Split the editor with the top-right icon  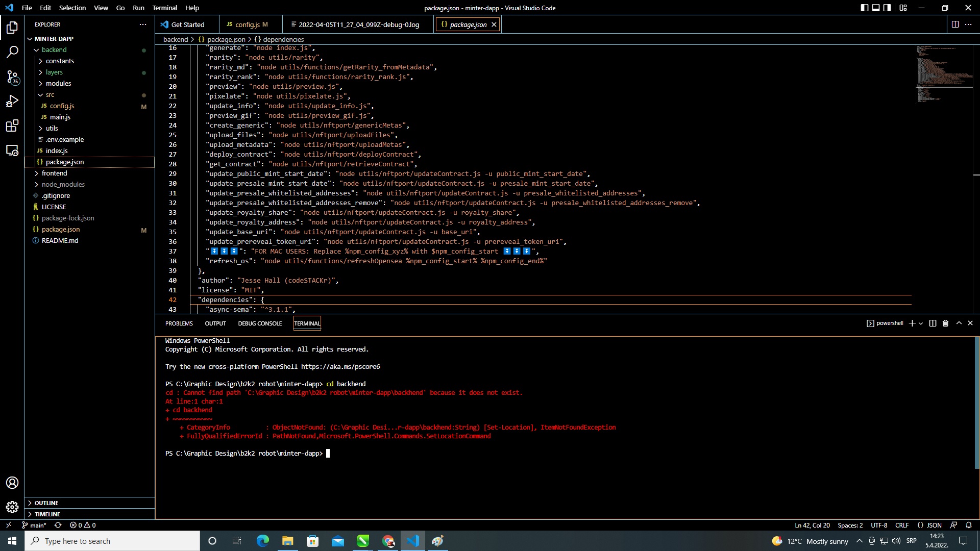(x=954, y=24)
